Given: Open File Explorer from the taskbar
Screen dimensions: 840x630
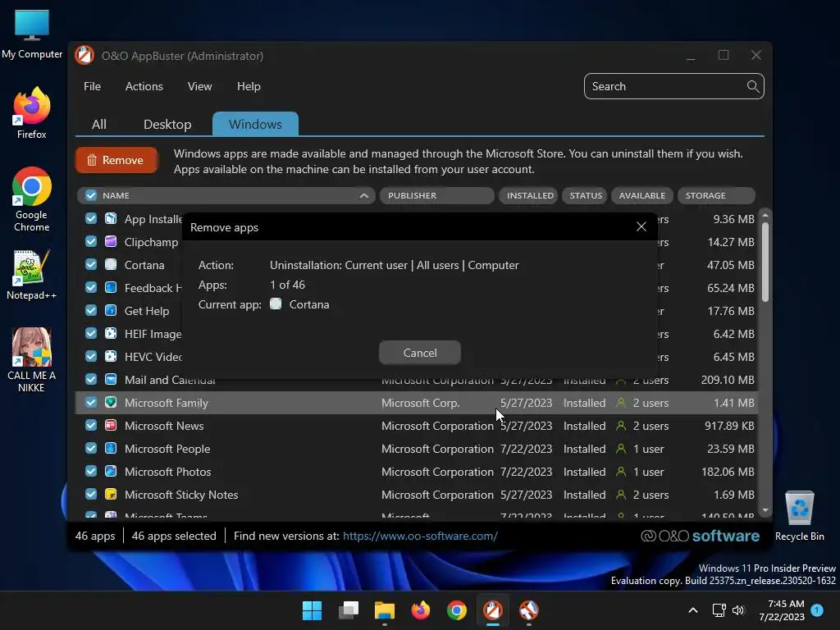Looking at the screenshot, I should click(384, 610).
